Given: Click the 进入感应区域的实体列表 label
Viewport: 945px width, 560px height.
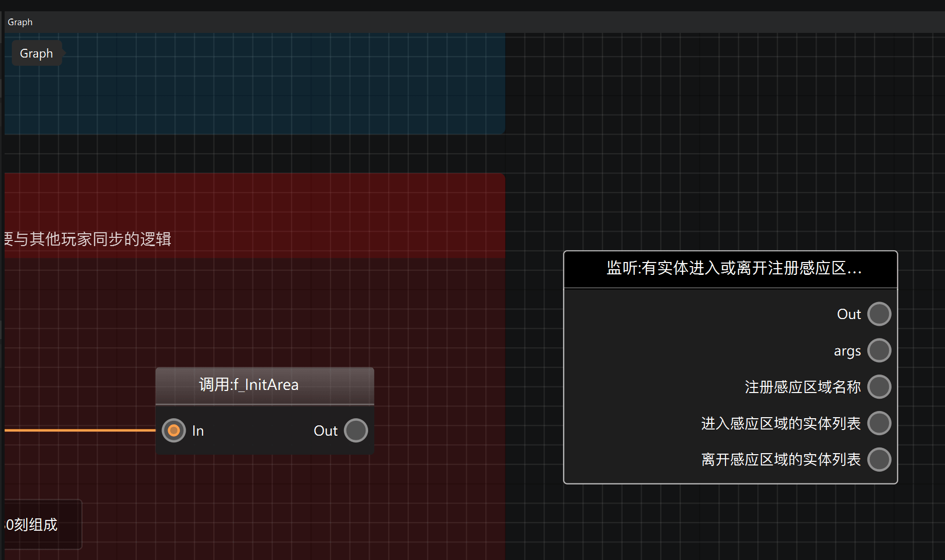Looking at the screenshot, I should [x=781, y=423].
